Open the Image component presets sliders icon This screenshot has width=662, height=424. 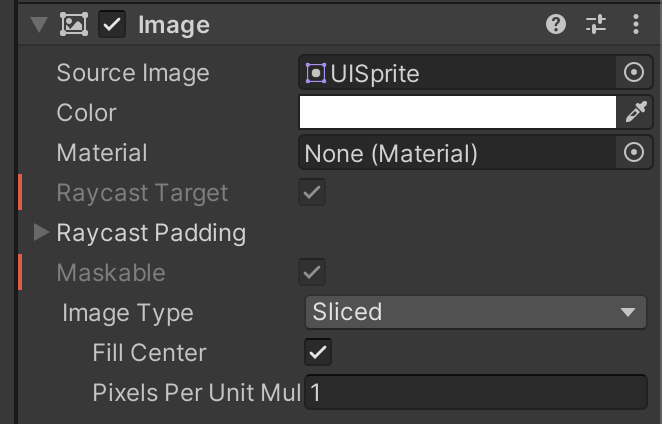596,24
